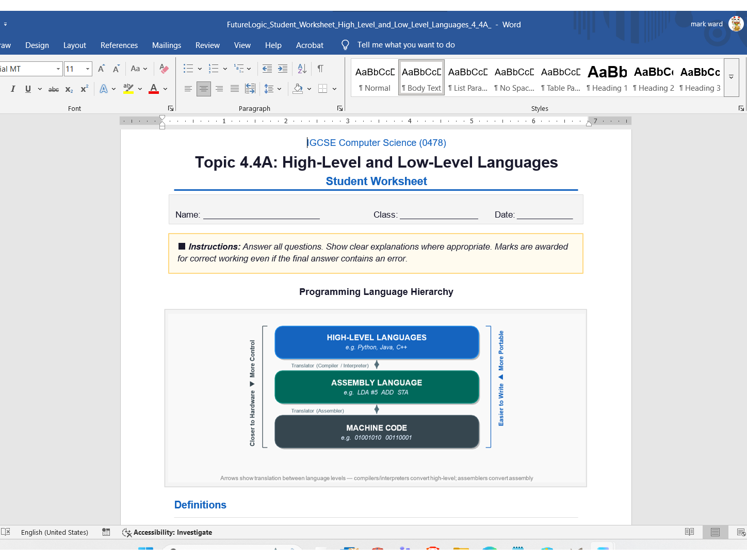Align text to the right
The height and width of the screenshot is (560, 747).
click(x=219, y=89)
